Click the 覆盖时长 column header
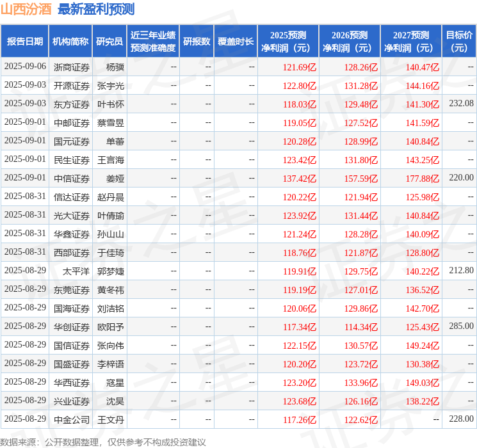This screenshot has height=448, width=477. tap(236, 42)
